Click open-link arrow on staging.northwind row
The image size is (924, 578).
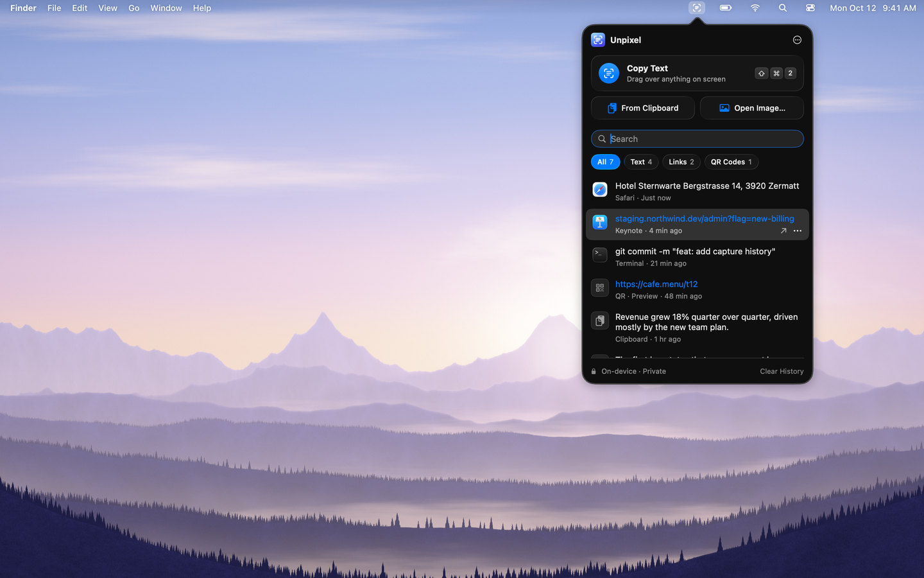(783, 231)
